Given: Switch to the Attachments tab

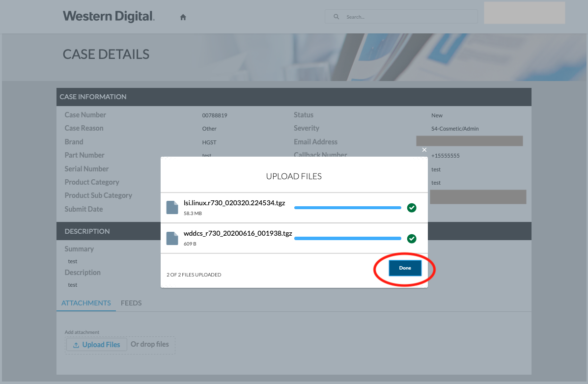Looking at the screenshot, I should [86, 303].
